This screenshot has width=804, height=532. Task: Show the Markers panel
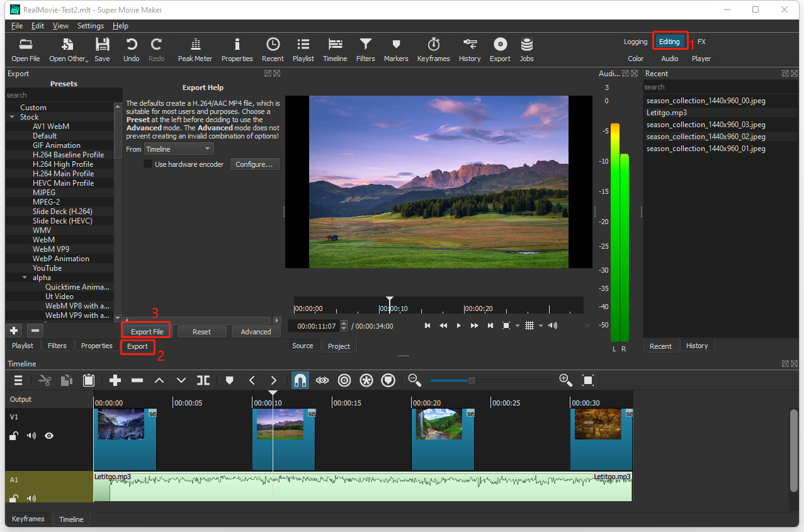[x=395, y=49]
